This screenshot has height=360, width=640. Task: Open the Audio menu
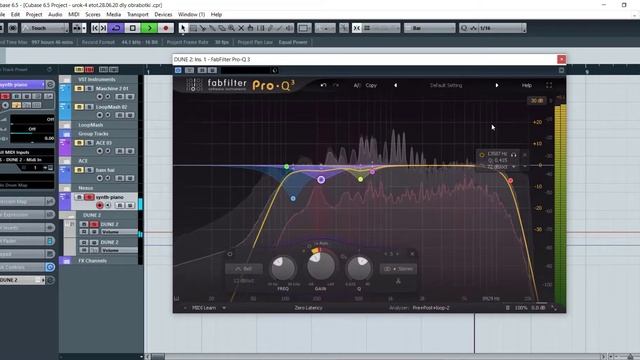55,14
